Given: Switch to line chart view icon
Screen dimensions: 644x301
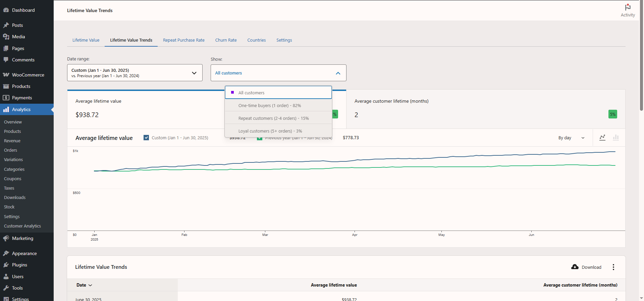Looking at the screenshot, I should click(x=602, y=138).
